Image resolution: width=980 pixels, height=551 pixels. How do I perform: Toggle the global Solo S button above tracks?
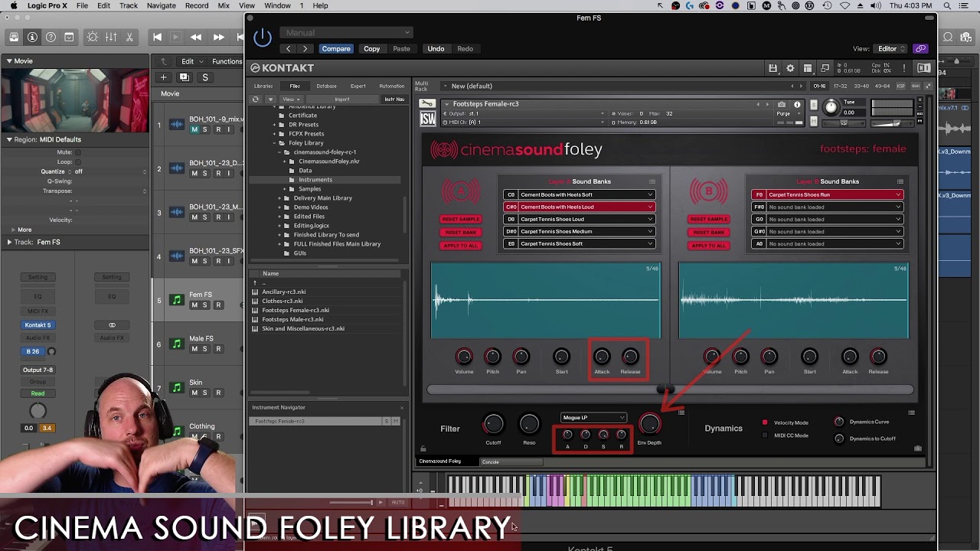tap(205, 77)
